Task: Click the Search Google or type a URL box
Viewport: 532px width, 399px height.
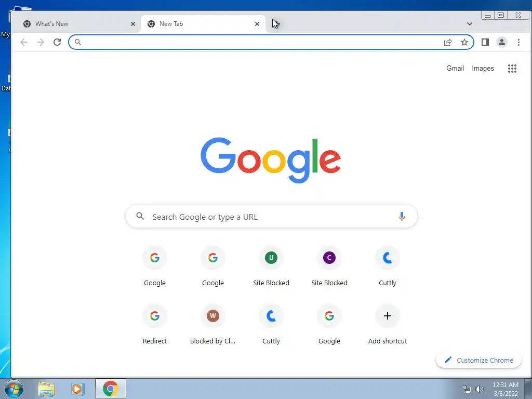Action: click(271, 217)
